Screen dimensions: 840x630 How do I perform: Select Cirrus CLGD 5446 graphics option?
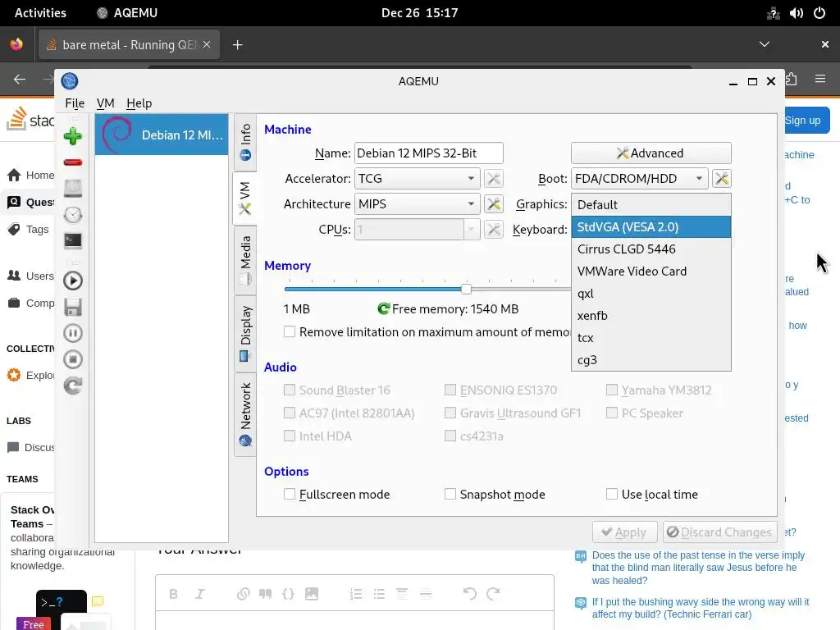pyautogui.click(x=651, y=249)
